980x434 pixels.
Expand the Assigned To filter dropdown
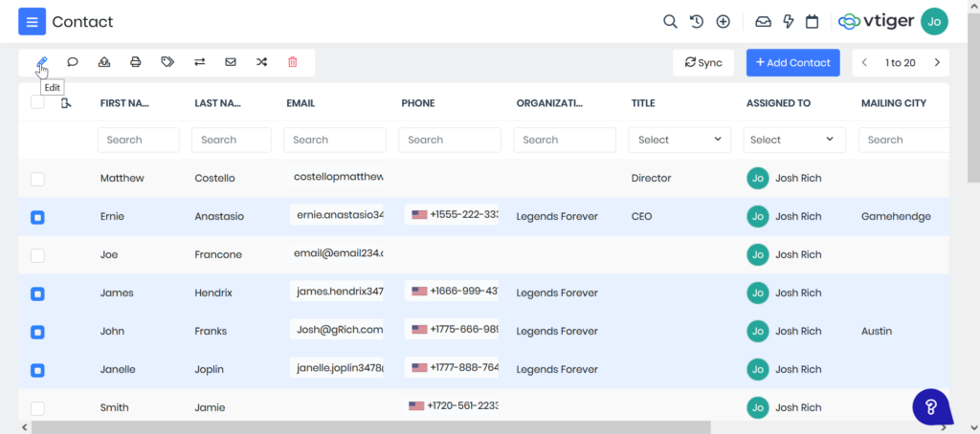click(793, 140)
